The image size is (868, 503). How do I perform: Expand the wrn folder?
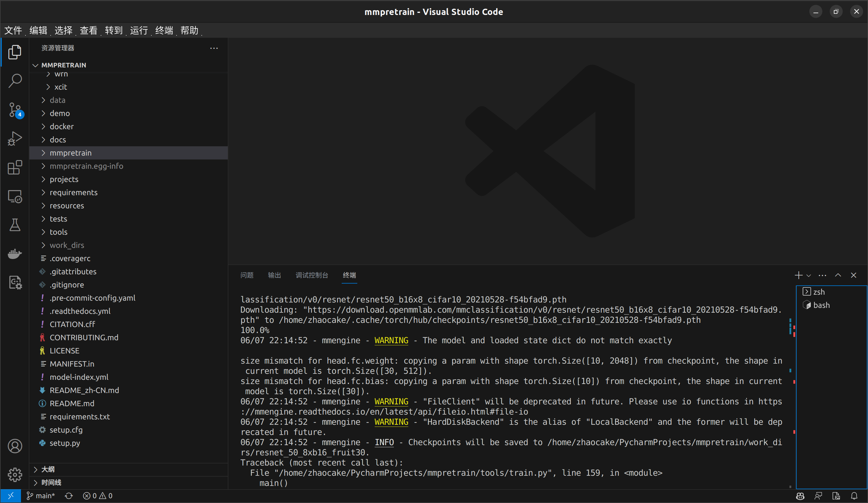click(129, 74)
